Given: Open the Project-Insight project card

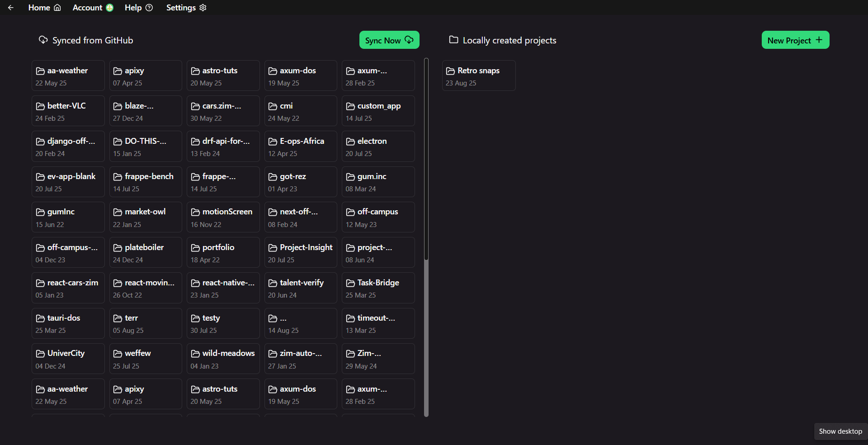Looking at the screenshot, I should (301, 252).
